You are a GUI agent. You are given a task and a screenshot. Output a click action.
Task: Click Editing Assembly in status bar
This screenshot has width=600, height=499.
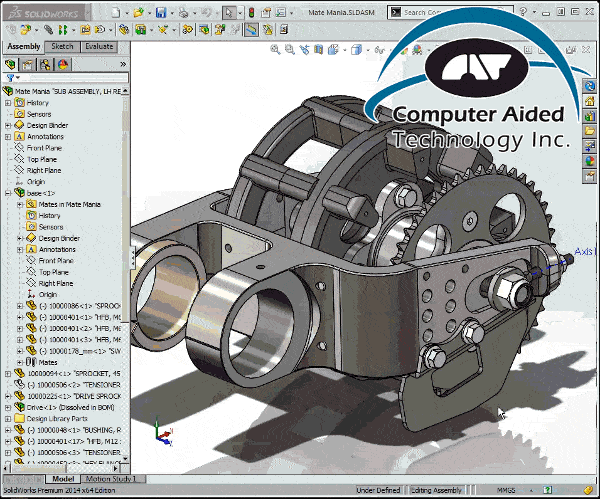click(436, 490)
